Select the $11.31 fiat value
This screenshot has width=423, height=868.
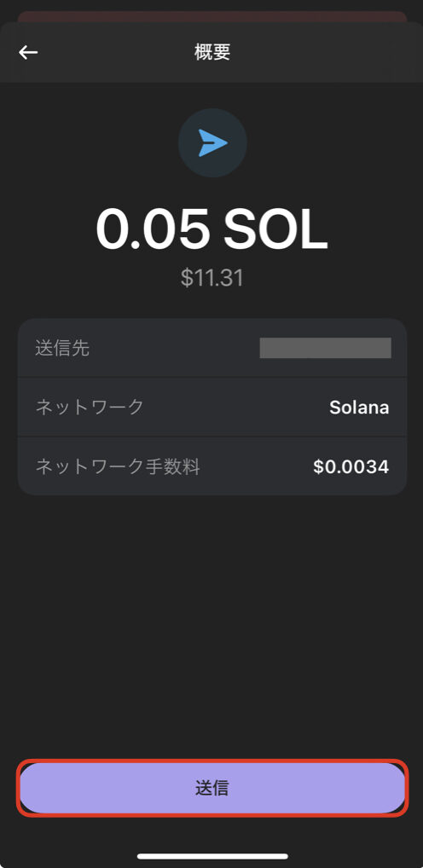[x=212, y=277]
